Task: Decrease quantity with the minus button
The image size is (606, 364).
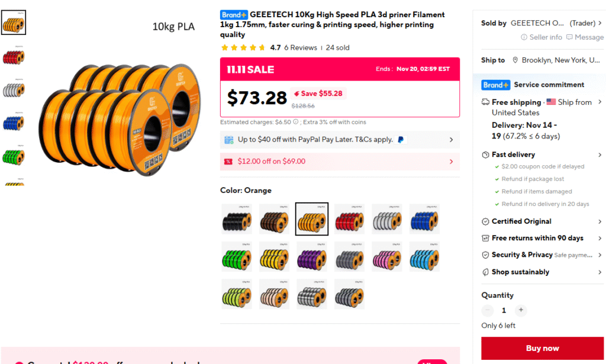Action: click(x=488, y=310)
